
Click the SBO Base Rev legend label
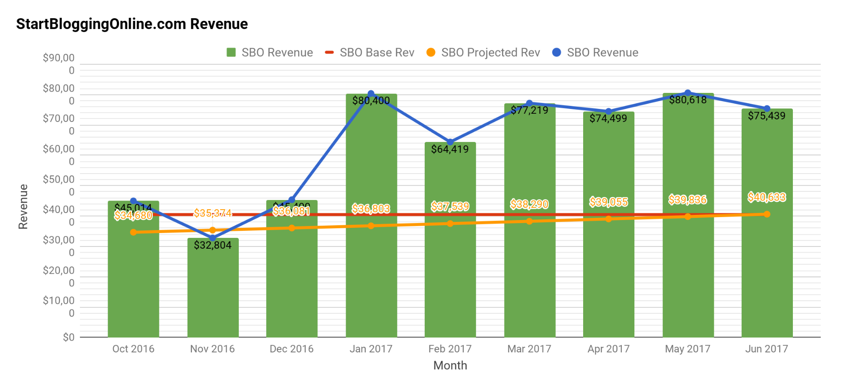pyautogui.click(x=377, y=53)
